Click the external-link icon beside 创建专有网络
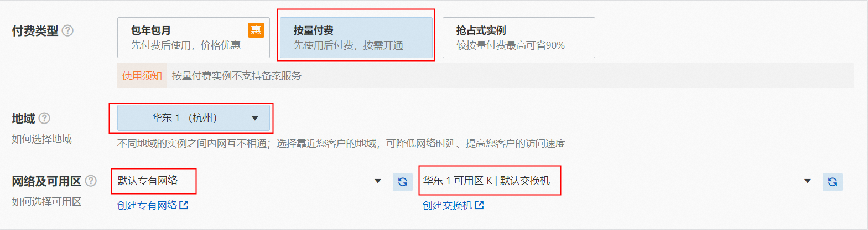The width and height of the screenshot is (868, 230). coord(184,205)
